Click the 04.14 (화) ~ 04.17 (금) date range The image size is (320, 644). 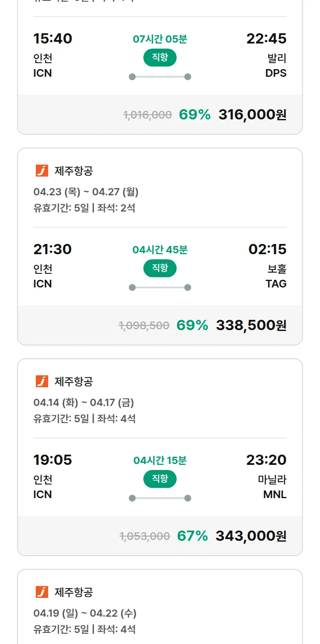(x=84, y=403)
